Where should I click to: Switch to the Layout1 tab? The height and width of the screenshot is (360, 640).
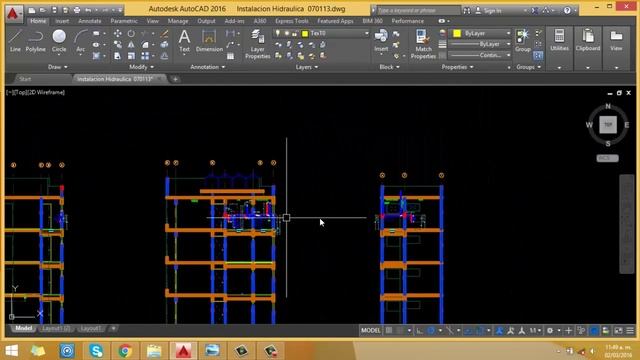91,329
